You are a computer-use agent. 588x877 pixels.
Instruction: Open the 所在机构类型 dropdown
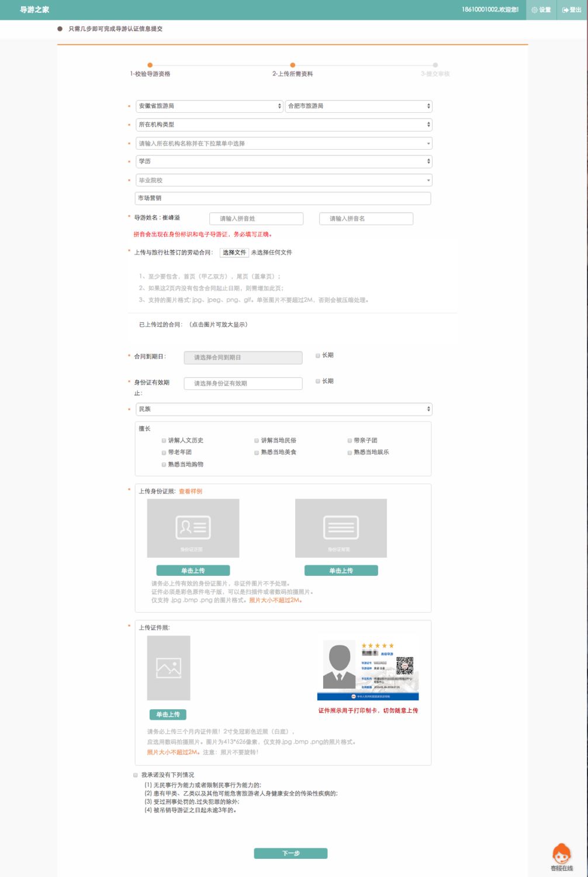coord(283,125)
